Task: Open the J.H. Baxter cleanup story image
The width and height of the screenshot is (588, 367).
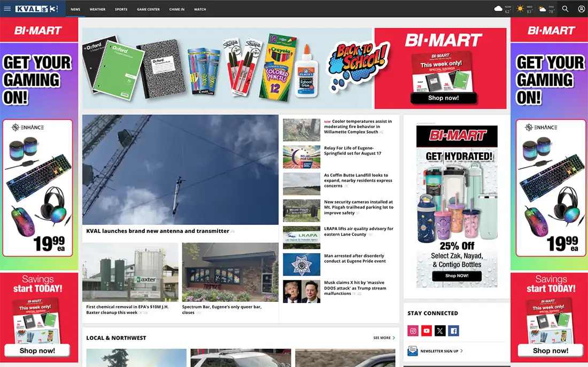Action: point(130,272)
